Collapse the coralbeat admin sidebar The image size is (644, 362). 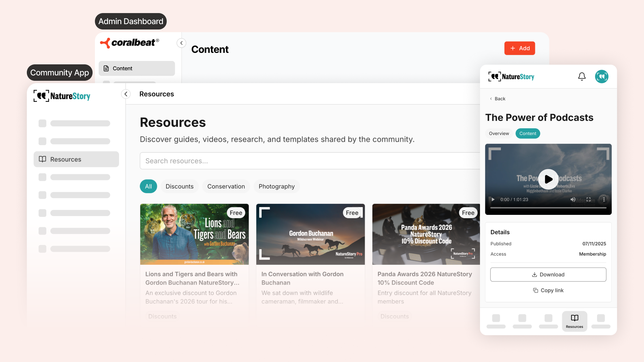pyautogui.click(x=181, y=43)
